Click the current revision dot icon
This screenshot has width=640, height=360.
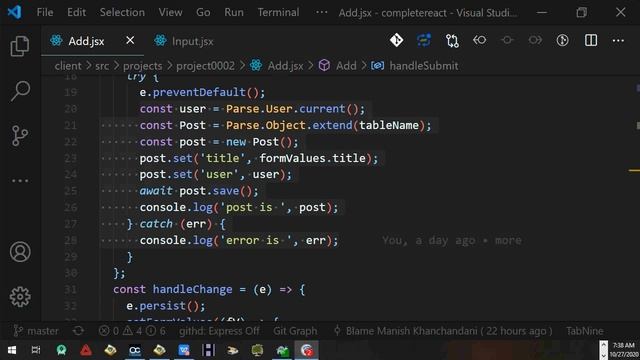[x=507, y=40]
